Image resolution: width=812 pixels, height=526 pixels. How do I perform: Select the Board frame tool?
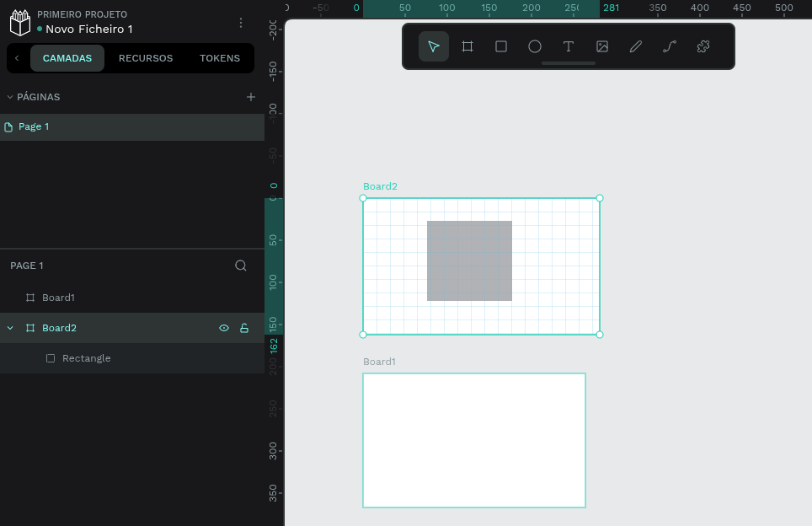pos(467,46)
